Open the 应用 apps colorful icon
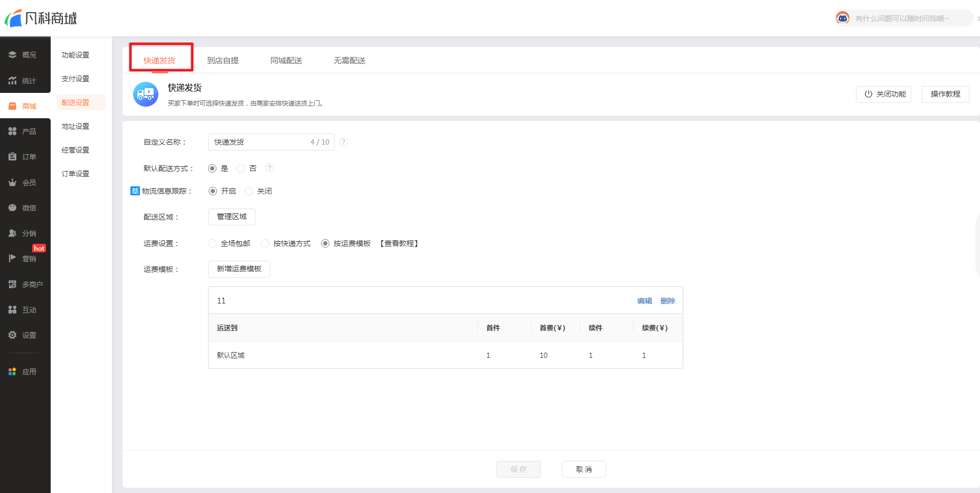The width and height of the screenshot is (980, 493). (12, 371)
